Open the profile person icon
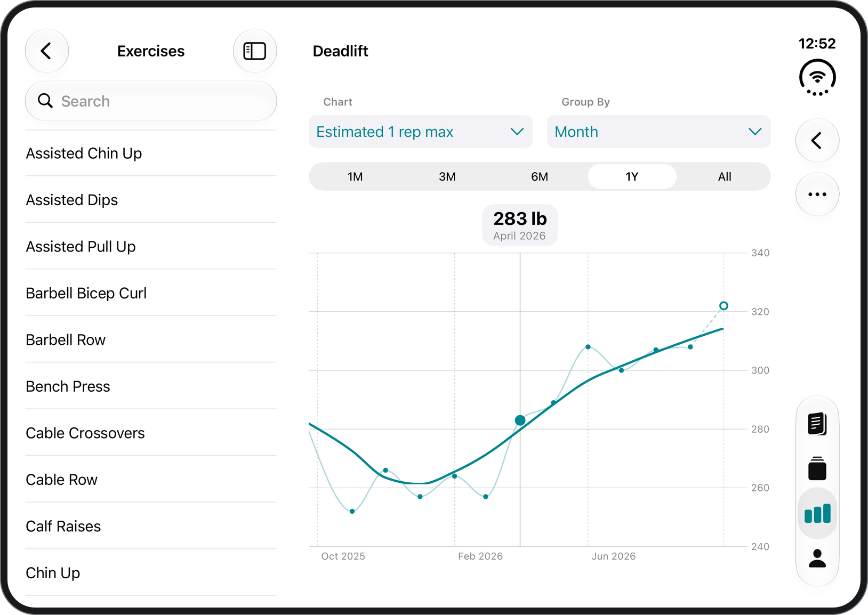 [x=817, y=559]
